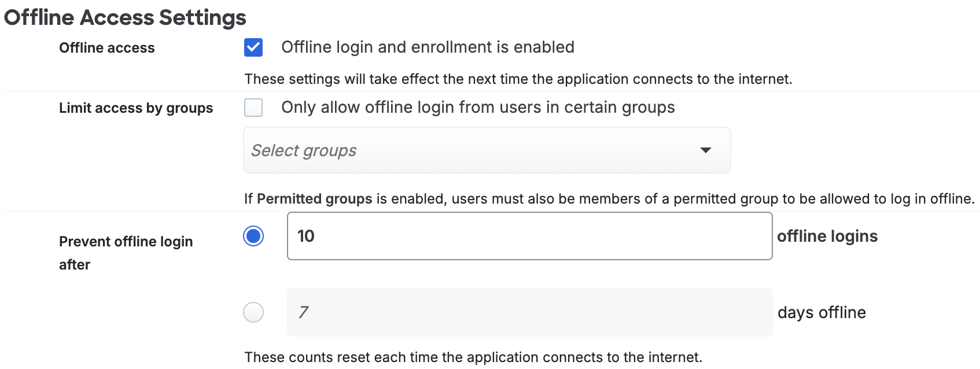Click the dropdown arrow in Select groups
The height and width of the screenshot is (369, 980).
coord(705,150)
